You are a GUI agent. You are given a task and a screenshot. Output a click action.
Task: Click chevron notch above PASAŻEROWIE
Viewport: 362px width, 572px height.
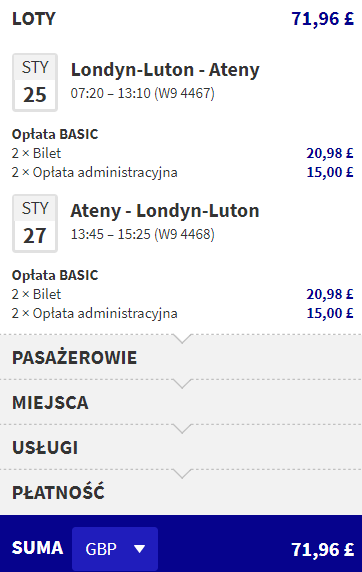(181, 339)
